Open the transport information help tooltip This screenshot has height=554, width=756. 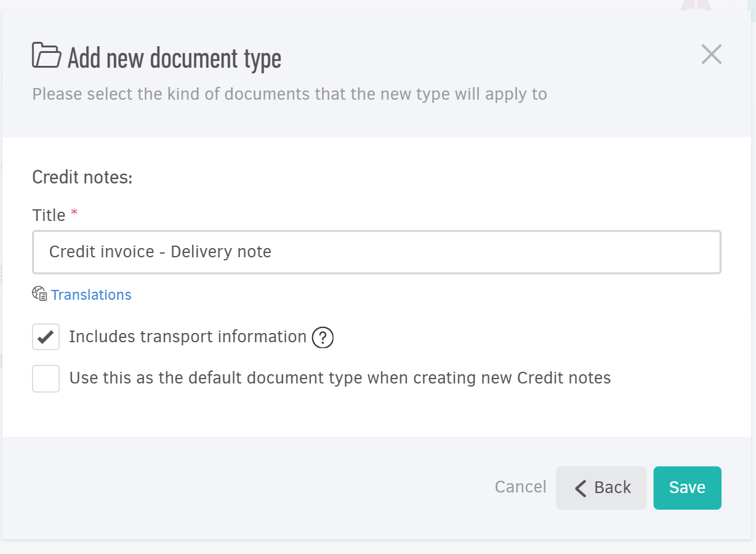click(x=322, y=337)
